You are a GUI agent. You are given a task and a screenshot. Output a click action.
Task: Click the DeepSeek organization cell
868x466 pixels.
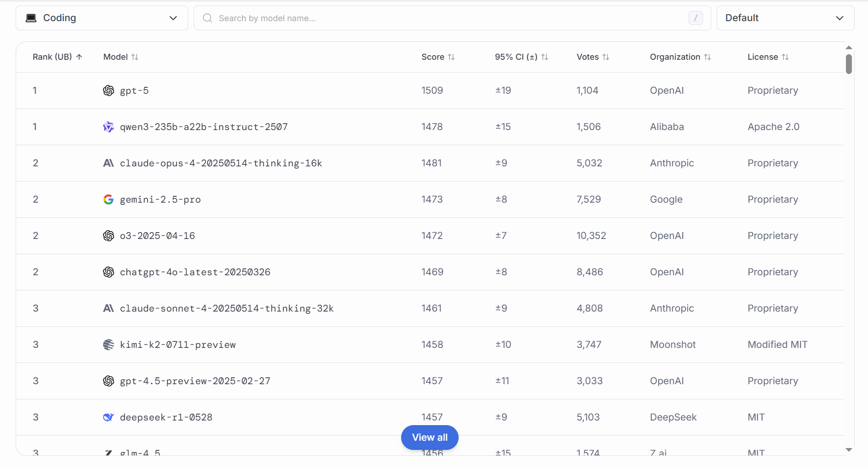[x=673, y=417]
